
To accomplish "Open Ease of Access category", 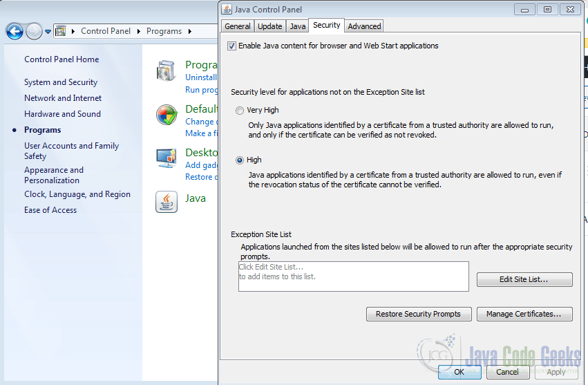I will tap(50, 210).
